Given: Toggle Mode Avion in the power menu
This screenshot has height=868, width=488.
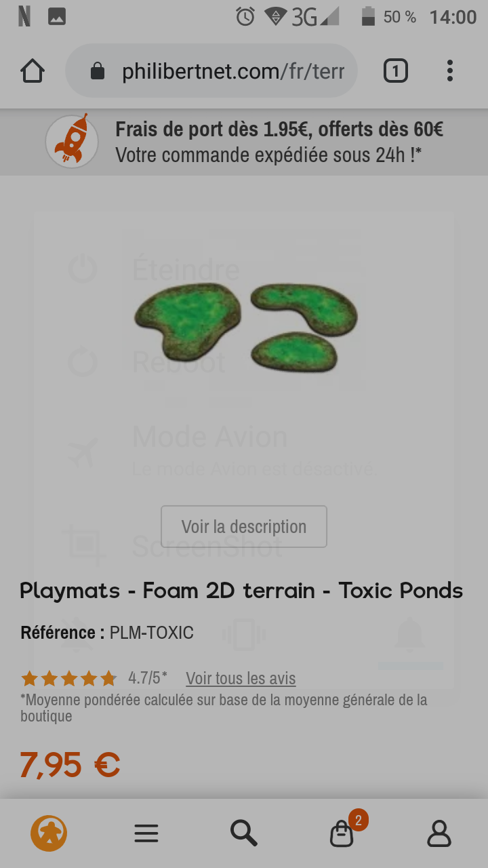Looking at the screenshot, I should [210, 437].
